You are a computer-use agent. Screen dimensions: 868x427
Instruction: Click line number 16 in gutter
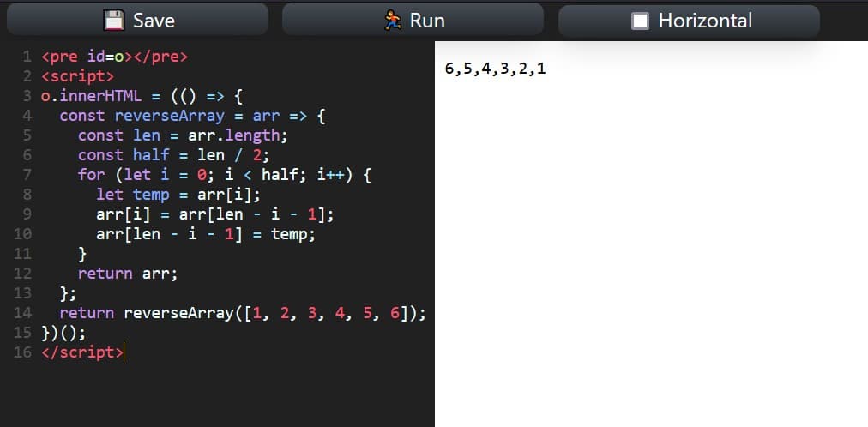click(22, 352)
